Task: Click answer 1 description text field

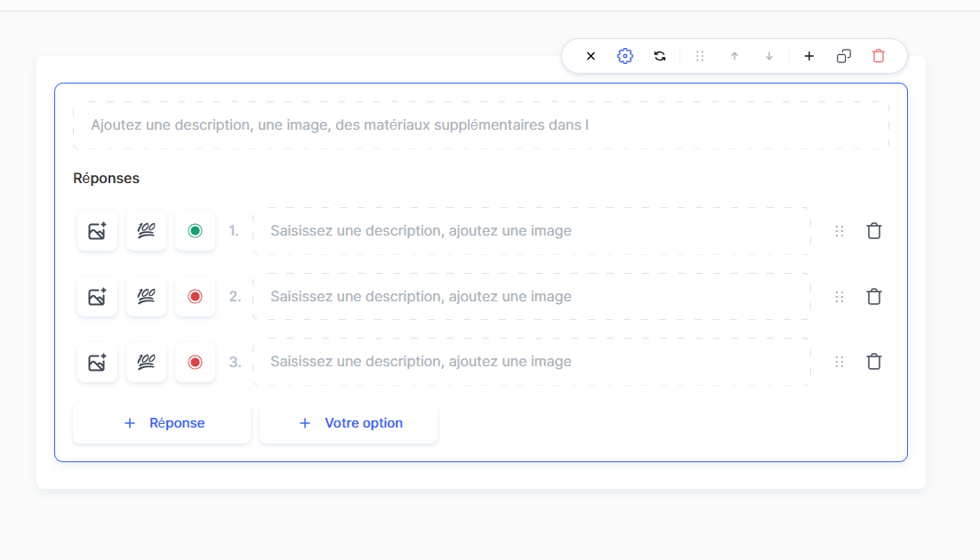Action: 531,231
